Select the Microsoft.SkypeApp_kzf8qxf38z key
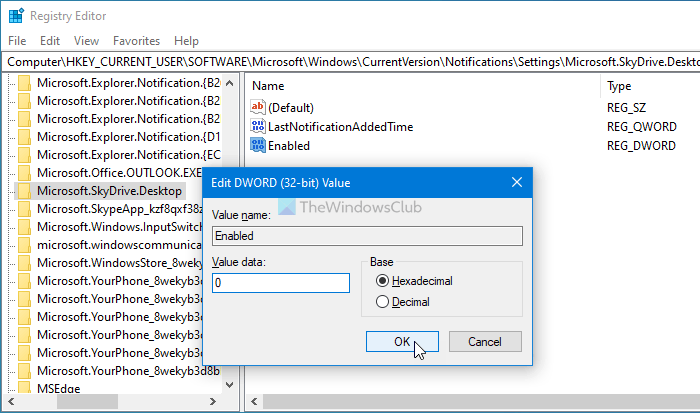Screen dimensions: 700x413 click(x=119, y=209)
